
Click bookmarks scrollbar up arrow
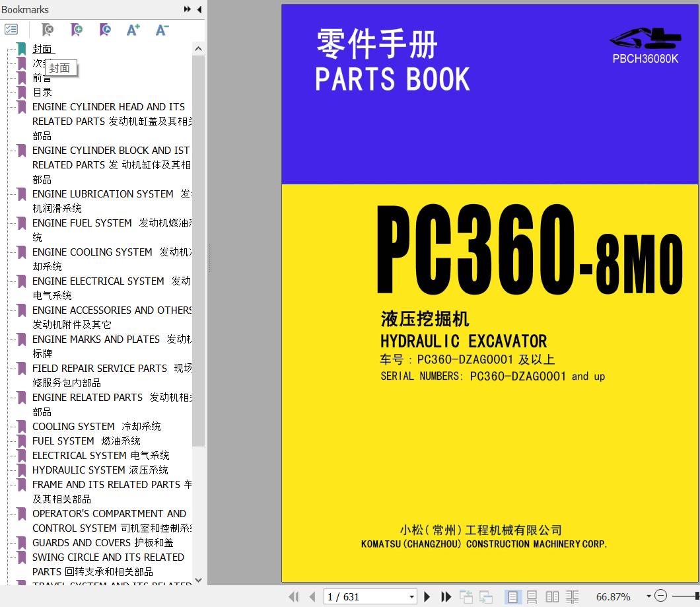199,49
